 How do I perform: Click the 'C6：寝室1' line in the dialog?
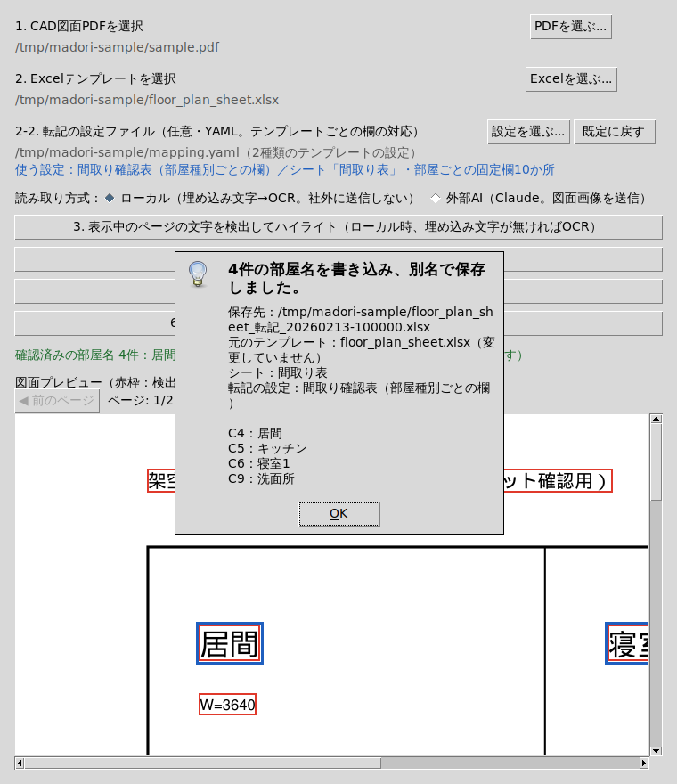[259, 463]
